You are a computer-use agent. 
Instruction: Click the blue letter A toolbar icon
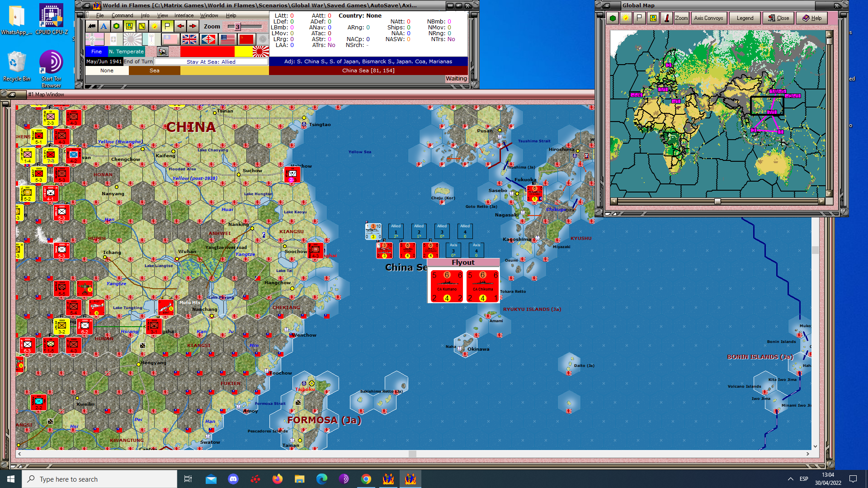[x=104, y=26]
